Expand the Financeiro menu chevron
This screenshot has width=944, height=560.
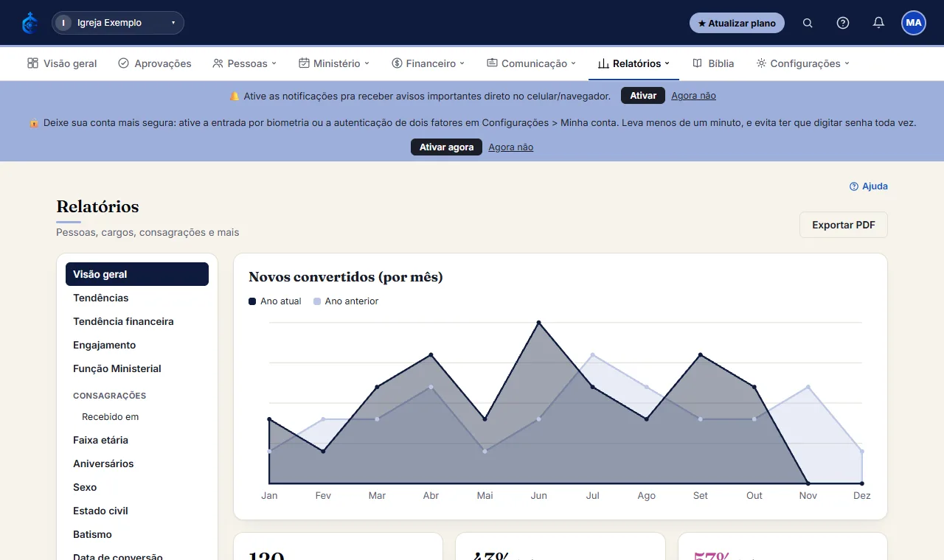(462, 63)
